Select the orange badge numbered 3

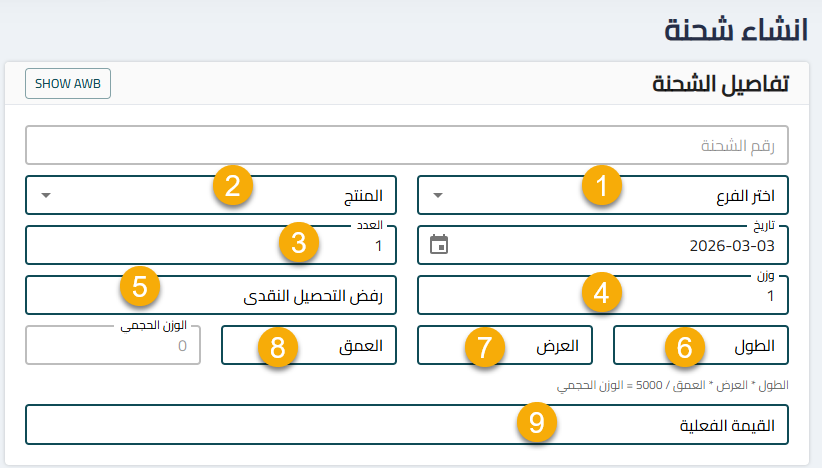[299, 242]
